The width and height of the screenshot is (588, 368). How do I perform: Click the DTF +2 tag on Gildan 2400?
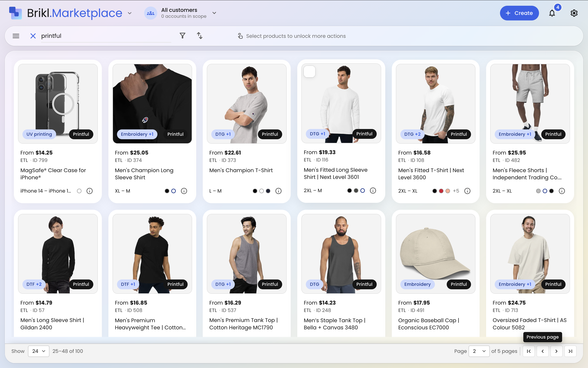tap(34, 284)
